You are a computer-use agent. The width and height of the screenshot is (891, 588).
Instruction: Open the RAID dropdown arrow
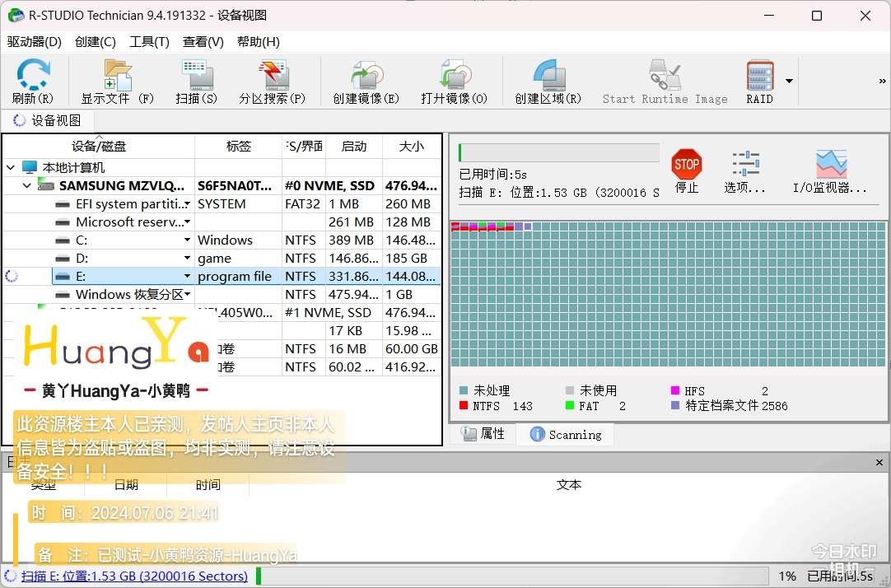(789, 82)
